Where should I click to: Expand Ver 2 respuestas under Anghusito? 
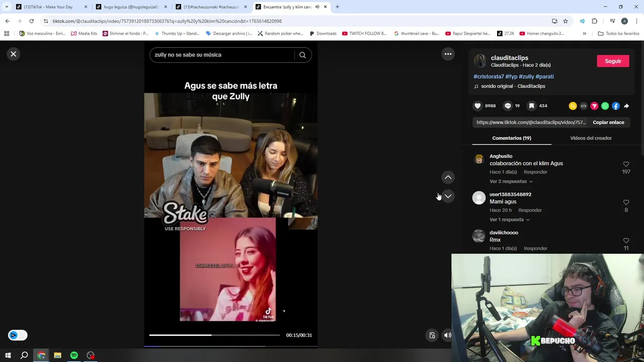[511, 182]
